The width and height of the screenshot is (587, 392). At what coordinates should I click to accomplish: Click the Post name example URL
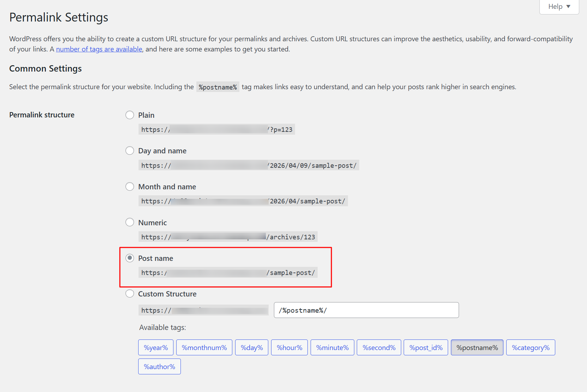click(228, 272)
